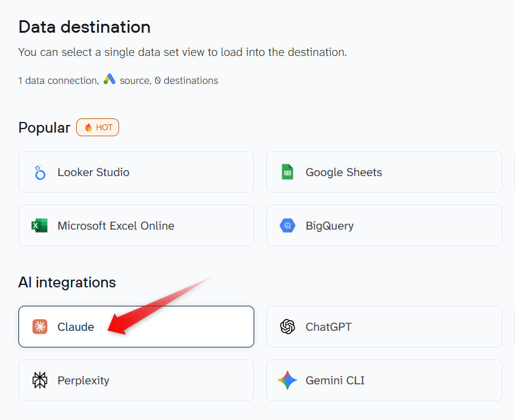Image resolution: width=515 pixels, height=420 pixels.
Task: Click the green Google Sheets icon
Action: pyautogui.click(x=288, y=173)
